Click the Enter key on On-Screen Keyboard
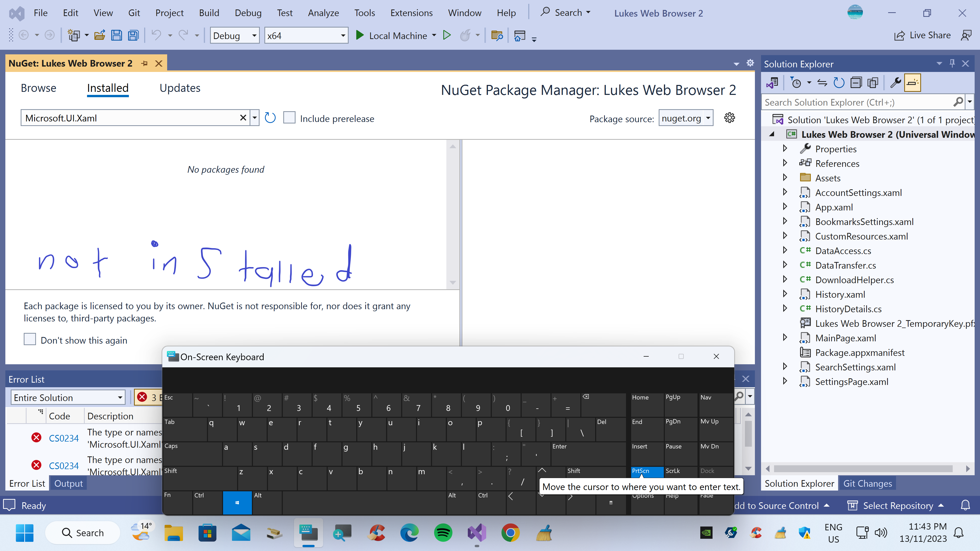The image size is (980, 551). click(x=588, y=454)
